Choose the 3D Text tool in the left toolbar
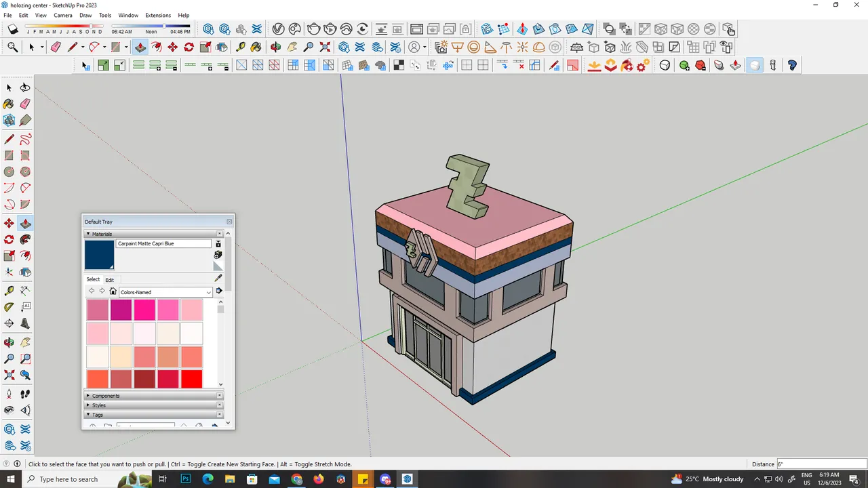Viewport: 868px width, 488px height. pyautogui.click(x=25, y=323)
